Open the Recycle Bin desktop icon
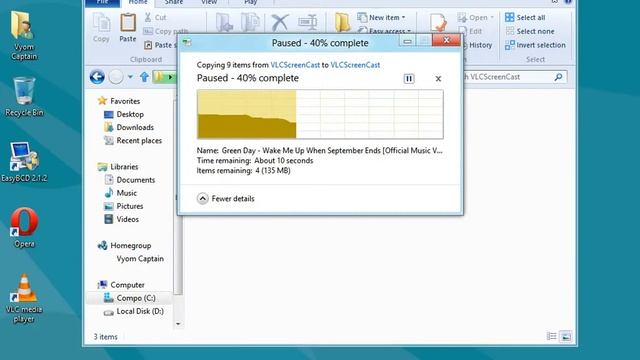The height and width of the screenshot is (360, 640). [24, 97]
